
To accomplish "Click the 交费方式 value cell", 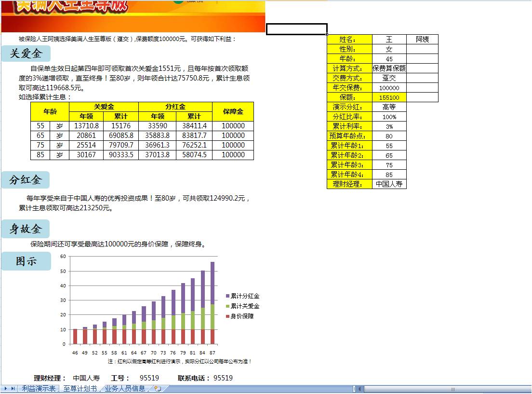I will pos(389,78).
